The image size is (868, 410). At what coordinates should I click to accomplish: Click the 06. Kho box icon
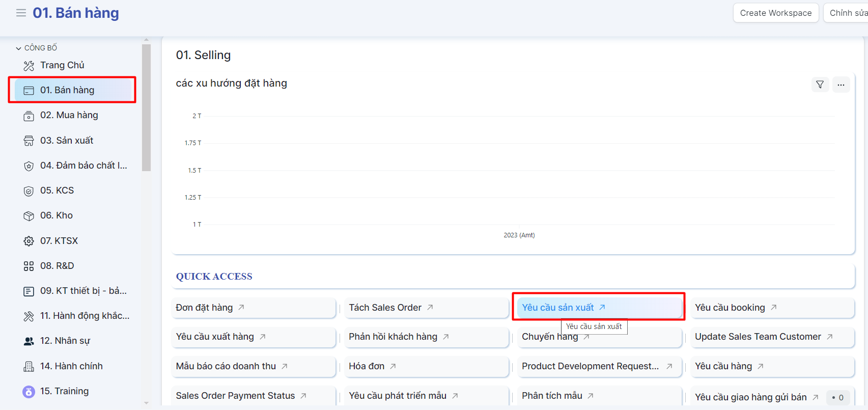point(29,216)
